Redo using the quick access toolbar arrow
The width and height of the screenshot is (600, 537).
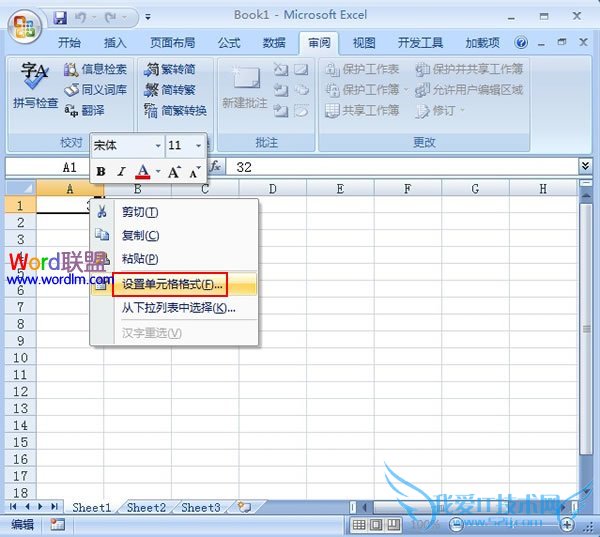click(x=111, y=17)
